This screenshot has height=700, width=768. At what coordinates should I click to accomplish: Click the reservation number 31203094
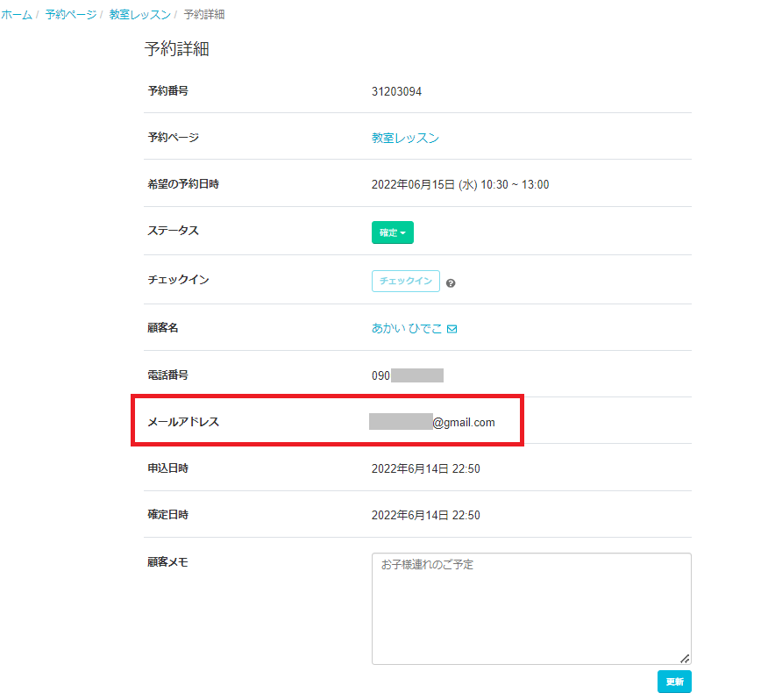pos(396,91)
